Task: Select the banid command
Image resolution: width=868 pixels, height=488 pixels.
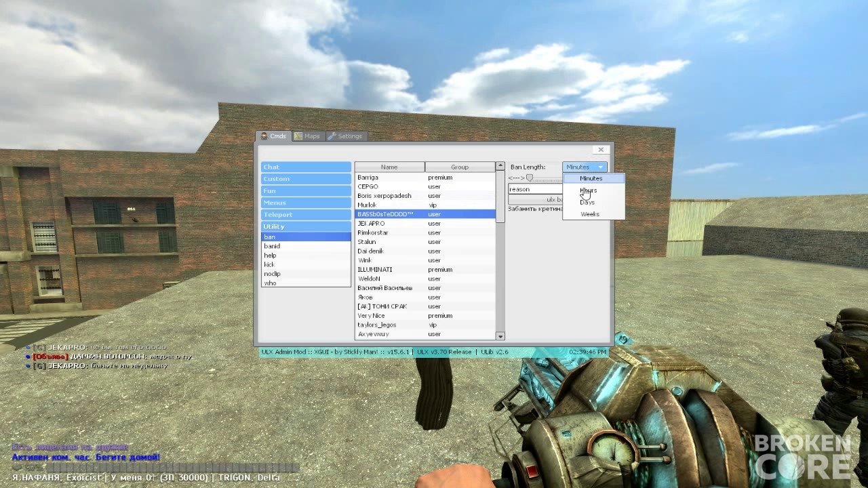Action: (x=306, y=246)
